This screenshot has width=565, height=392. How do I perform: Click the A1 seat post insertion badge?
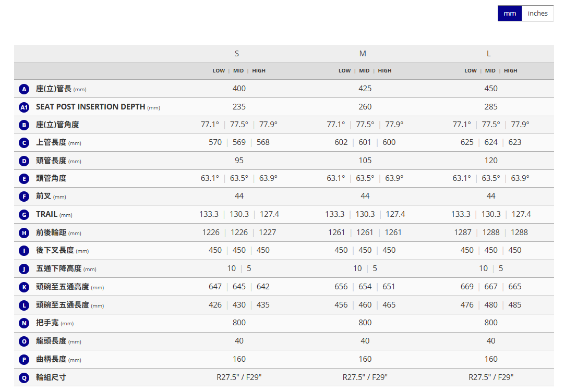point(23,107)
